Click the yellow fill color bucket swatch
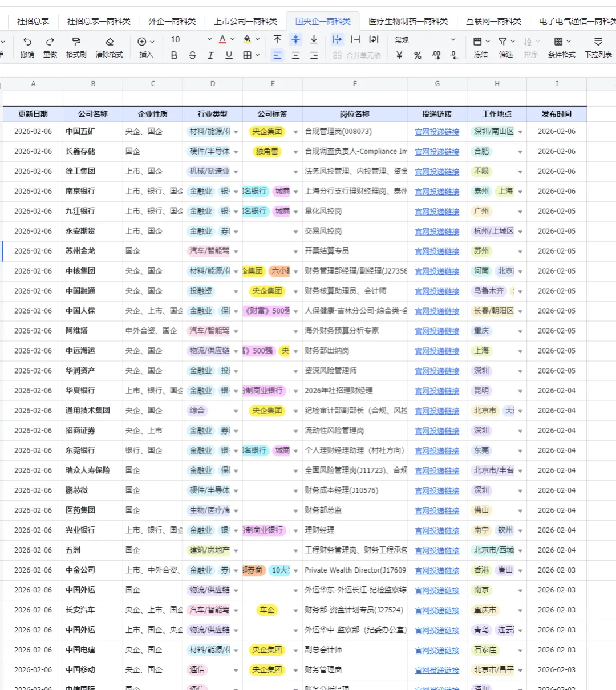The width and height of the screenshot is (616, 690). [247, 39]
